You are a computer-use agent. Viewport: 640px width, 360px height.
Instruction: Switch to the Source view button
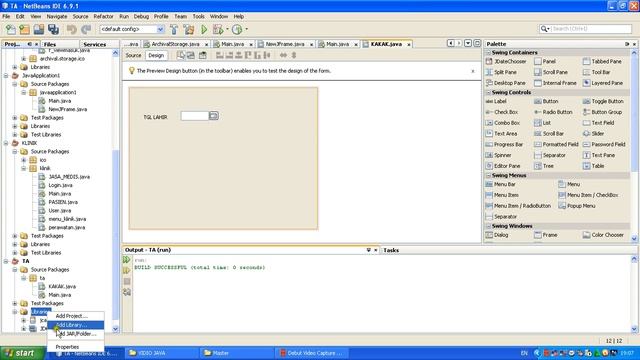point(133,56)
